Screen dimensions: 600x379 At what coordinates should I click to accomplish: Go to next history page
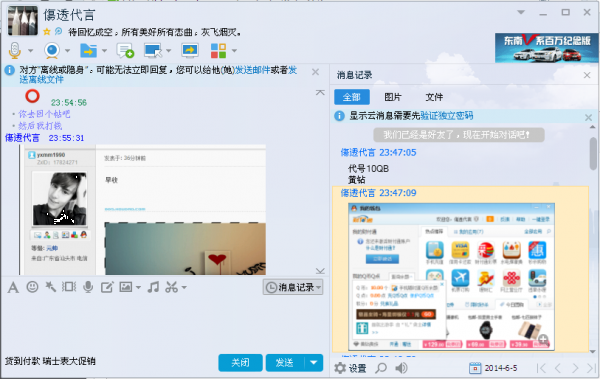(x=575, y=368)
